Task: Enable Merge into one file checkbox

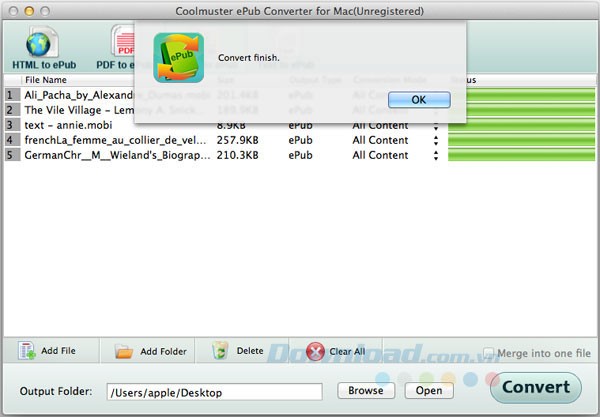Action: [488, 352]
